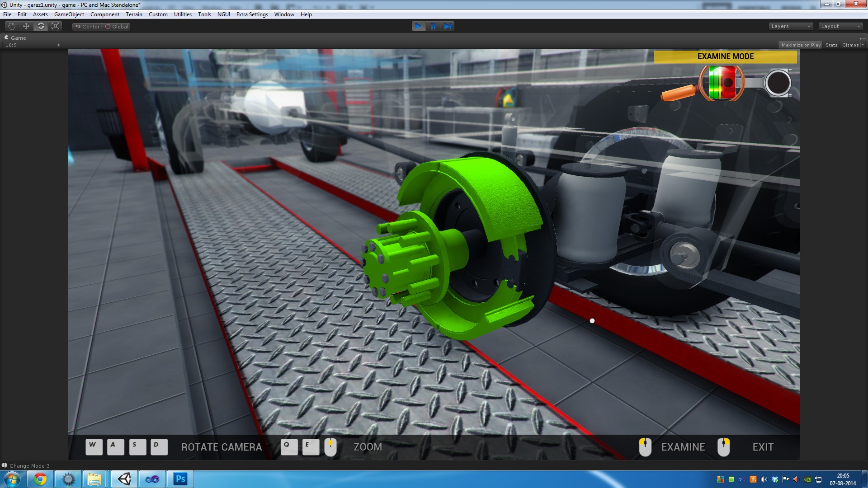Toggle the Global rotation mode button

point(117,27)
